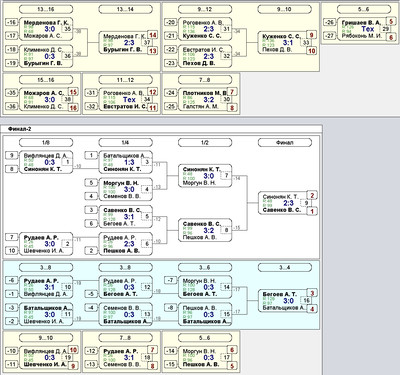
Task: Open the 3...4 placement header
Action: pyautogui.click(x=285, y=267)
